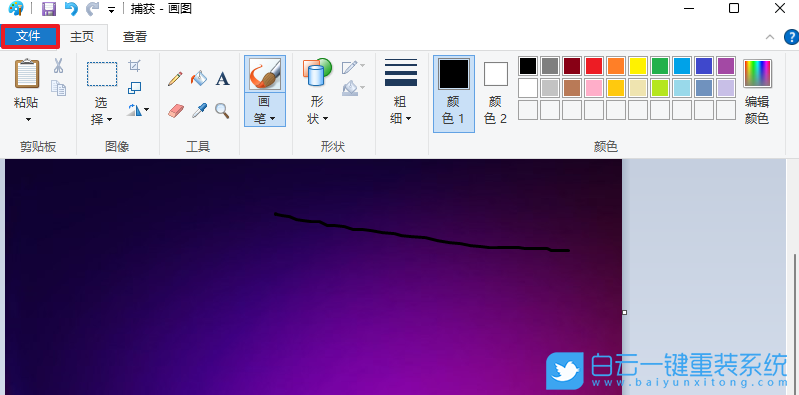Pick the gray color swatch
Image resolution: width=799 pixels, height=395 pixels.
pyautogui.click(x=550, y=66)
